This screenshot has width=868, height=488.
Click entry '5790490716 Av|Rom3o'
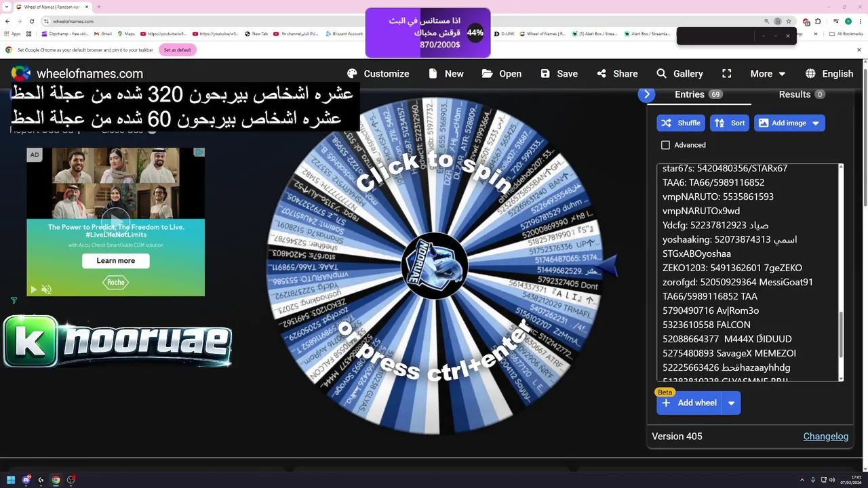tap(711, 310)
